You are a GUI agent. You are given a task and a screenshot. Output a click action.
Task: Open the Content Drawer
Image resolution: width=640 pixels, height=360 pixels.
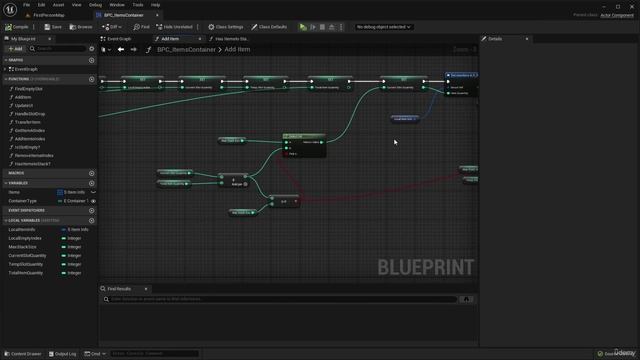click(23, 354)
